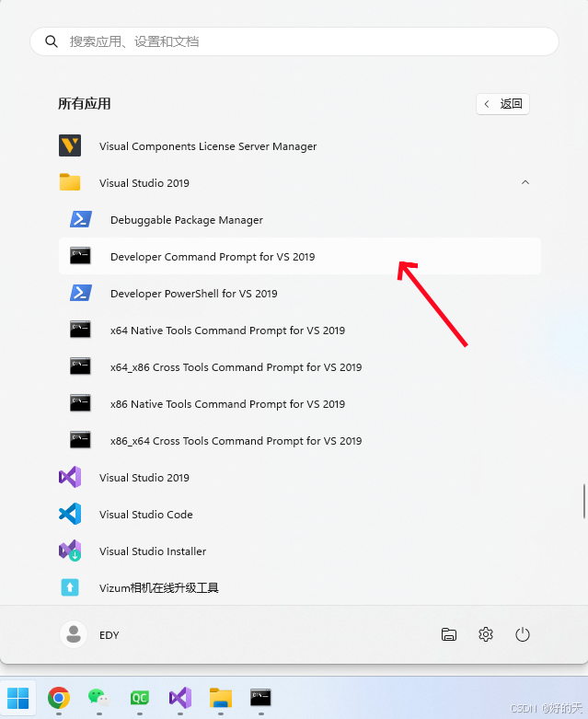Click the magnifier icon in the search box
Screen dimensions: 588x719
coord(52,41)
